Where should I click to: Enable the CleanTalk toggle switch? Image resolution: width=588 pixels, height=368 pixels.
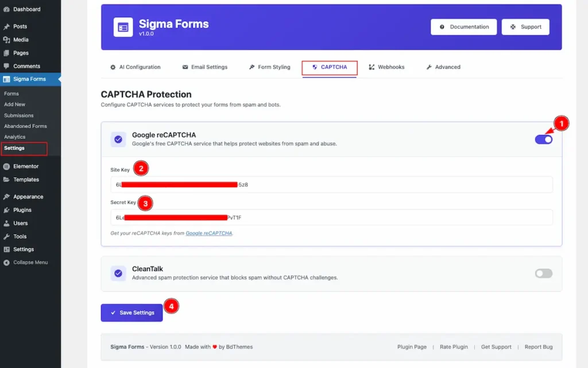click(x=543, y=273)
